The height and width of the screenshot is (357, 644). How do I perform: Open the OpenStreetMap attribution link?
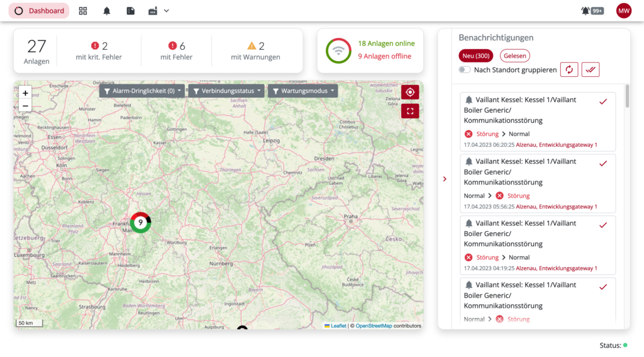click(374, 326)
